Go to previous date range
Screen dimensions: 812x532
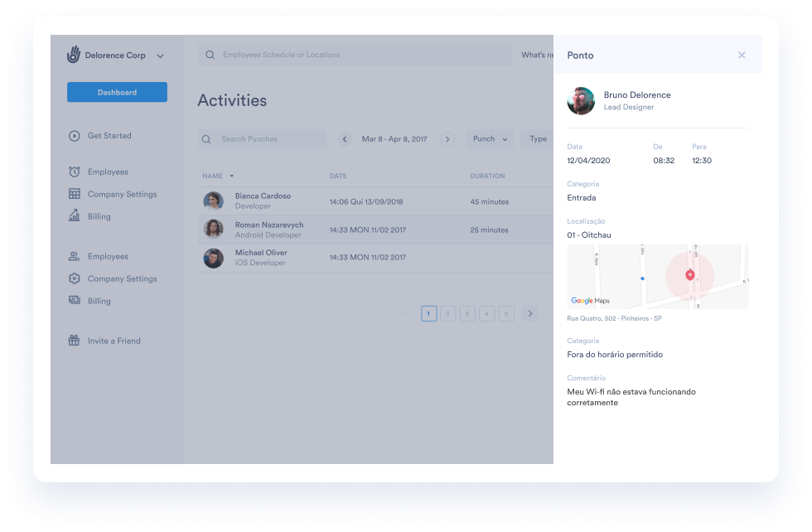(x=346, y=139)
